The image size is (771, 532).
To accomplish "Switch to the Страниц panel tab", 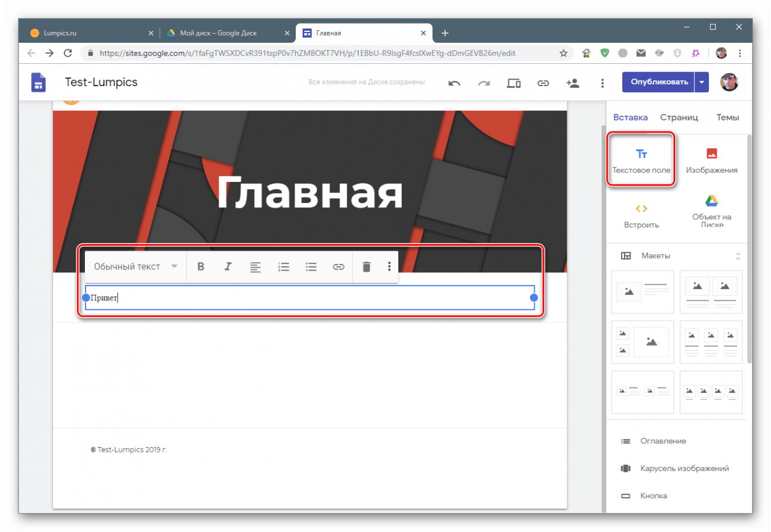I will point(679,117).
